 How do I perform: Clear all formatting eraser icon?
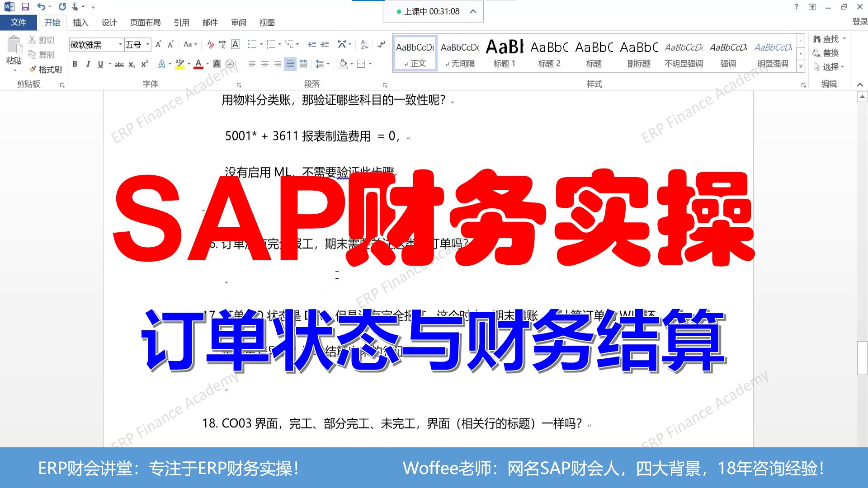coord(210,44)
